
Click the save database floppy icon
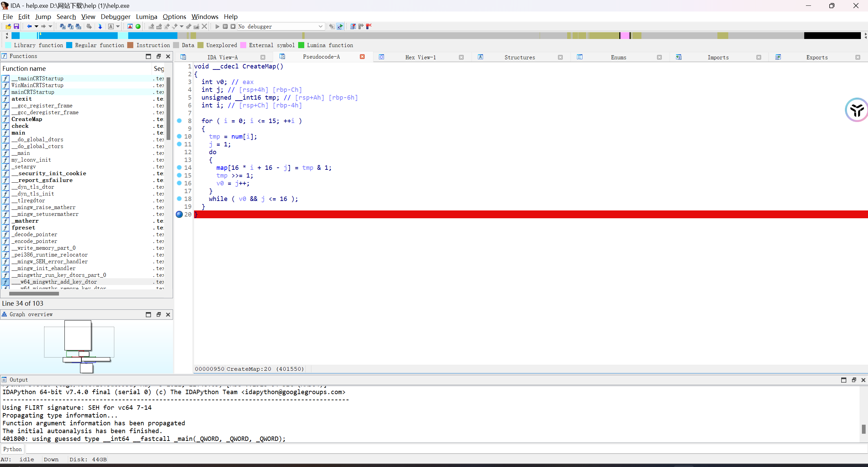16,26
